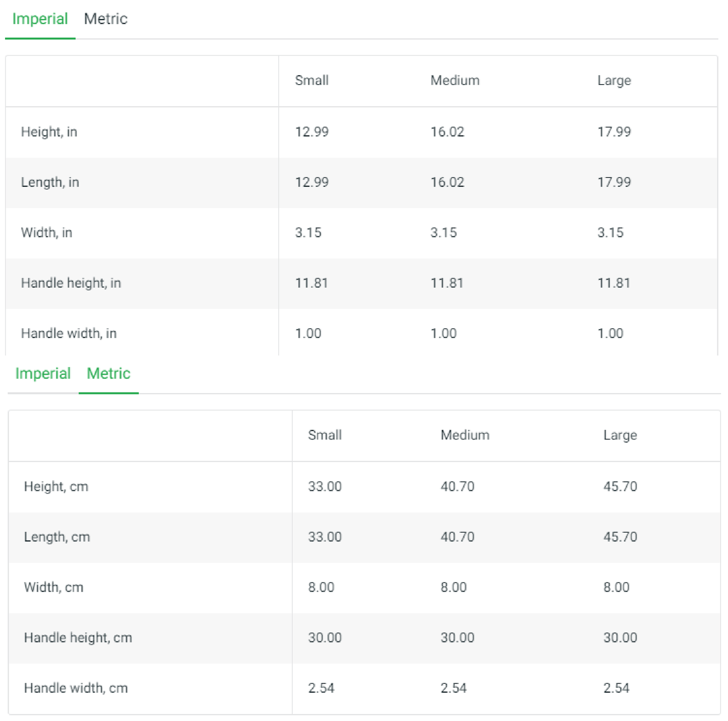Image resolution: width=728 pixels, height=721 pixels.
Task: Click the 'Width, in' row label
Action: coord(46,233)
